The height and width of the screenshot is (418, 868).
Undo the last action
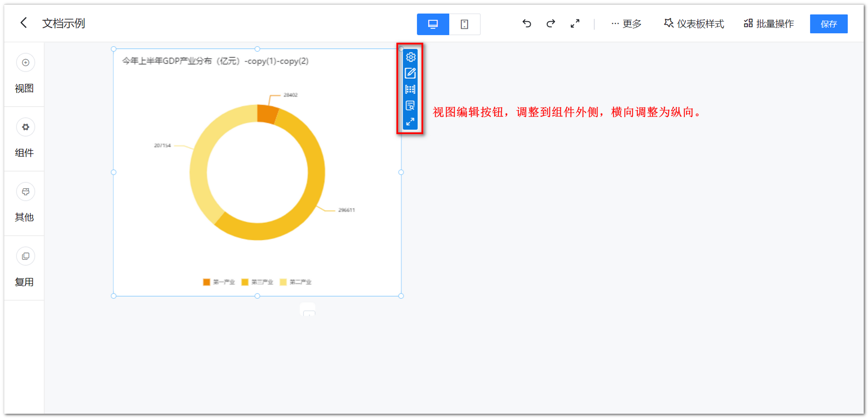pyautogui.click(x=527, y=23)
